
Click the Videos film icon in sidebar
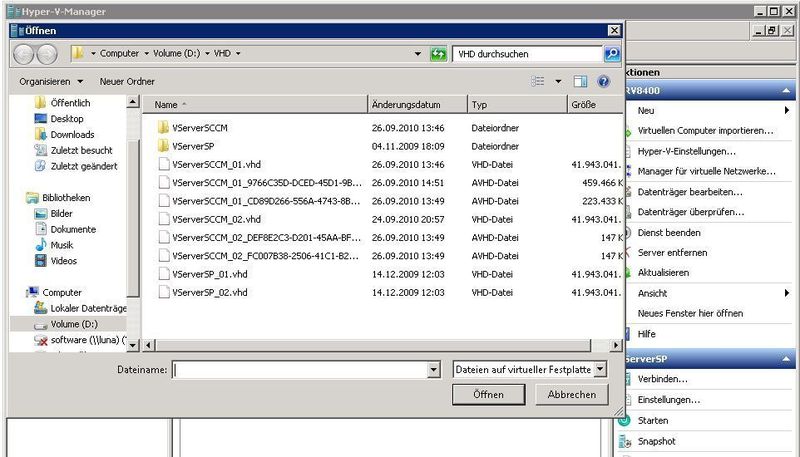point(41,261)
